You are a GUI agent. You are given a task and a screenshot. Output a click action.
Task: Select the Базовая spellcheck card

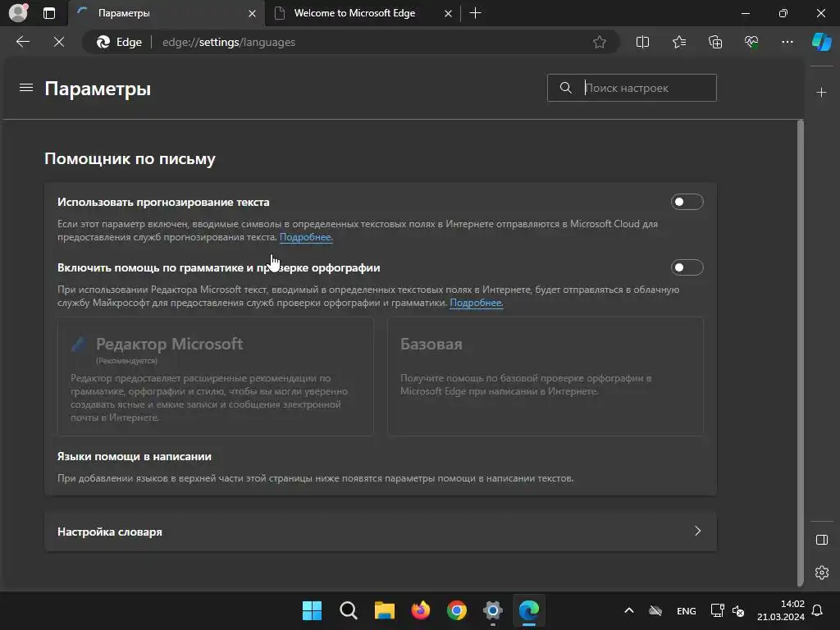click(x=546, y=376)
